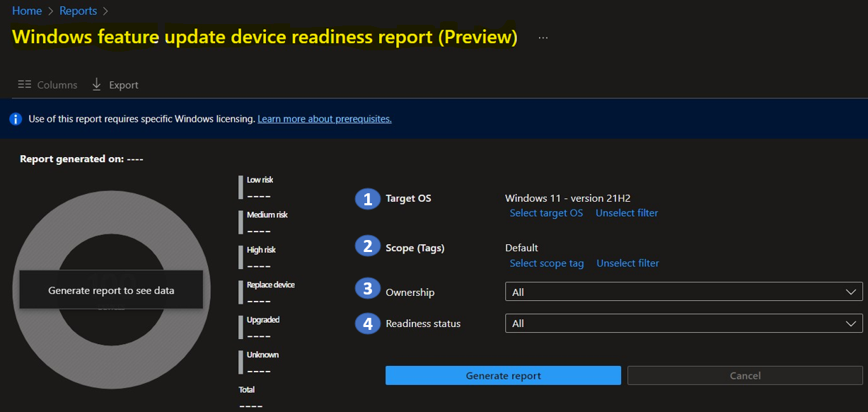Click the report page title heading

coord(265,37)
